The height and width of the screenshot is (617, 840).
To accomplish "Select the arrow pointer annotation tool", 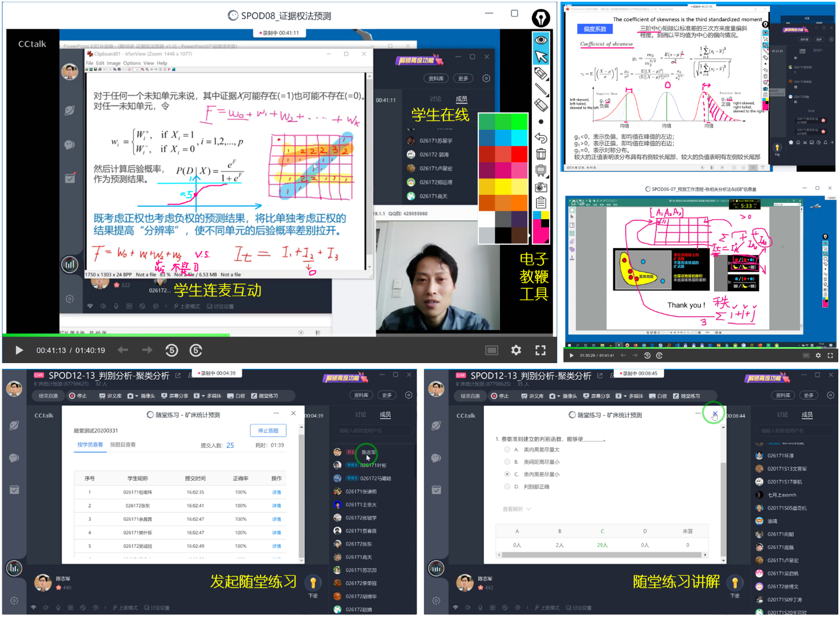I will [541, 56].
